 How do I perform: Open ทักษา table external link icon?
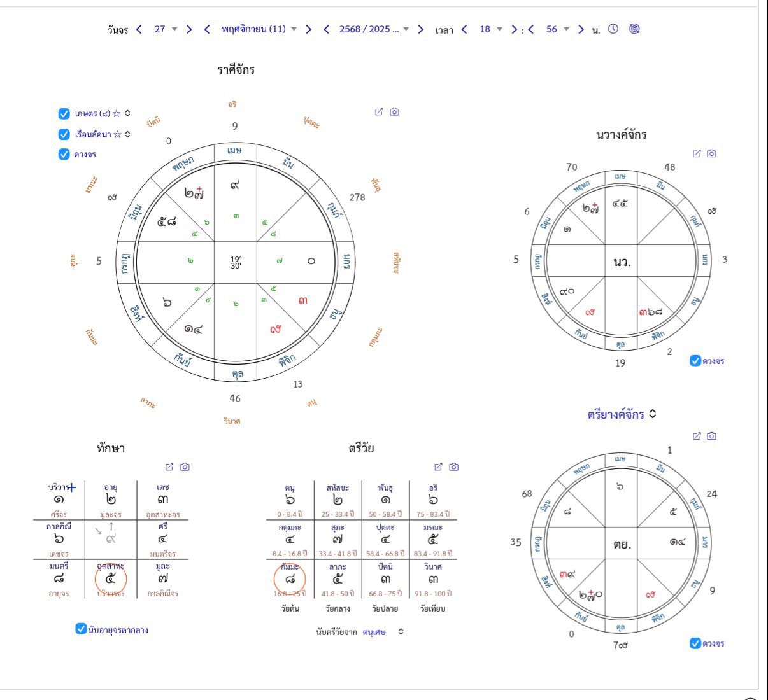pyautogui.click(x=169, y=466)
